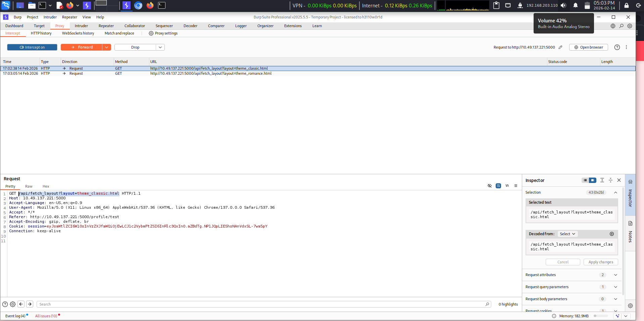This screenshot has height=321, width=644.
Task: Click the Open browser button
Action: click(x=588, y=47)
